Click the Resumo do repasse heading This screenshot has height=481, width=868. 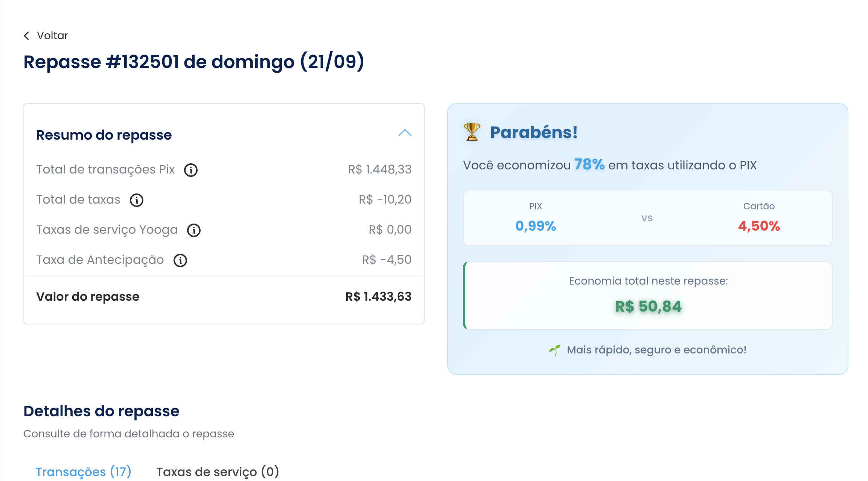coord(104,135)
